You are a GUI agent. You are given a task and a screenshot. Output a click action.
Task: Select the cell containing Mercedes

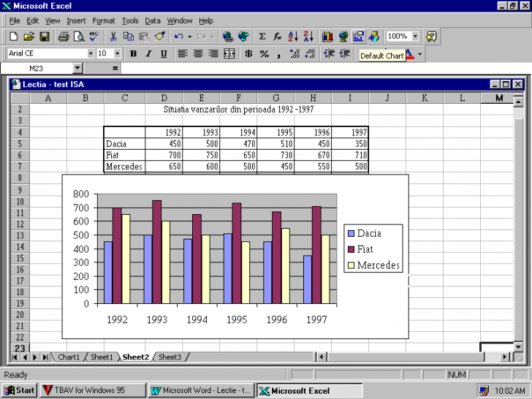click(x=124, y=167)
